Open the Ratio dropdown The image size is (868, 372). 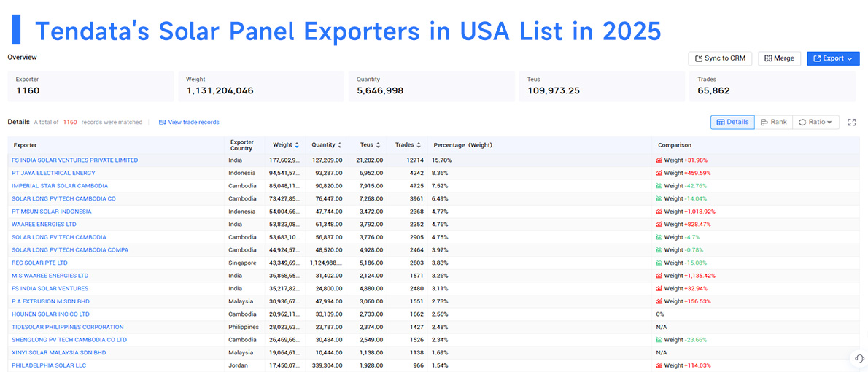816,123
